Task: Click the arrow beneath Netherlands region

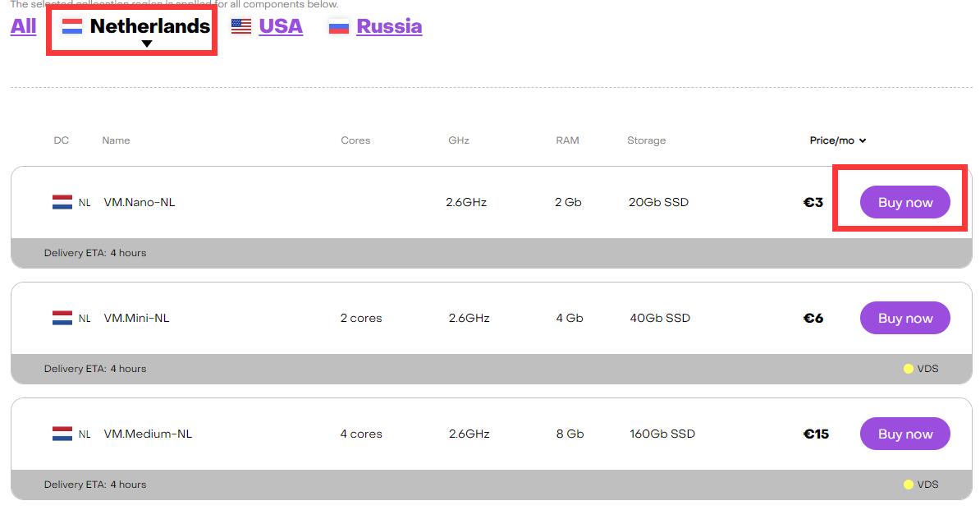Action: click(x=147, y=44)
